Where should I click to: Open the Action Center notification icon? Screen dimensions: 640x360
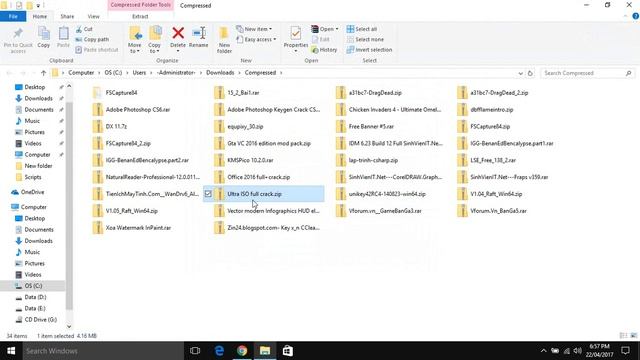coord(625,351)
